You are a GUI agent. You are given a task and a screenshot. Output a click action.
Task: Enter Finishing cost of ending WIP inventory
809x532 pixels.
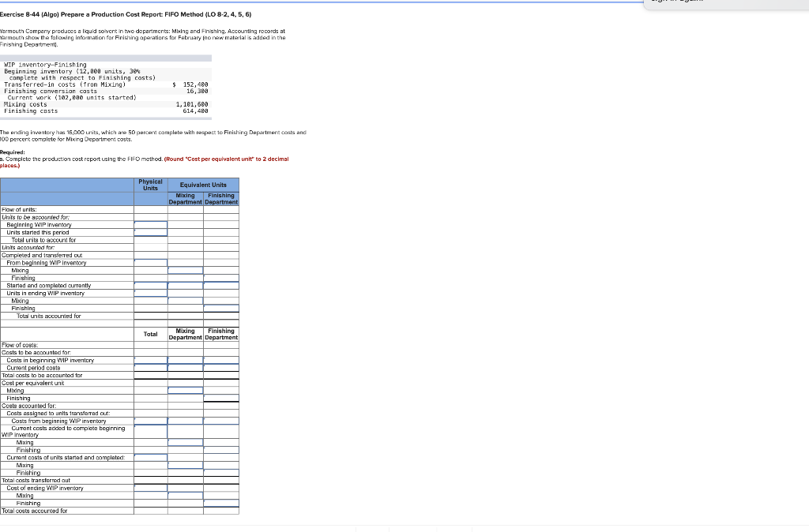tap(223, 503)
